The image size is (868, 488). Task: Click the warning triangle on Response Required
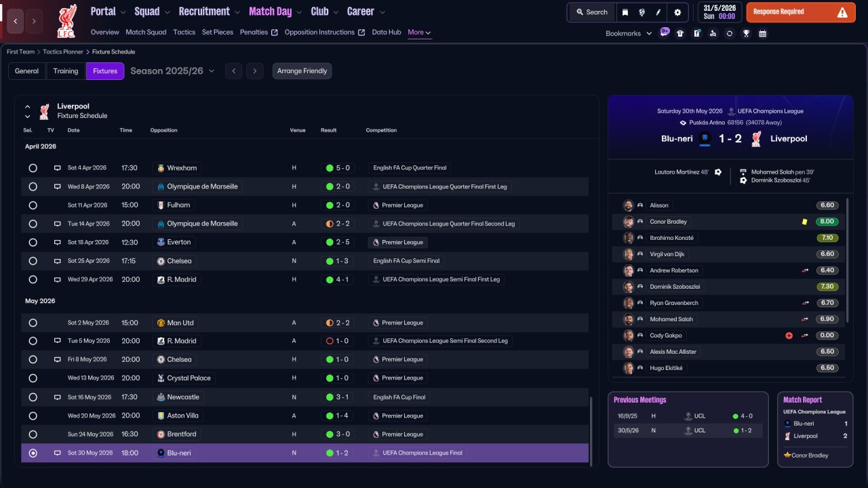842,12
